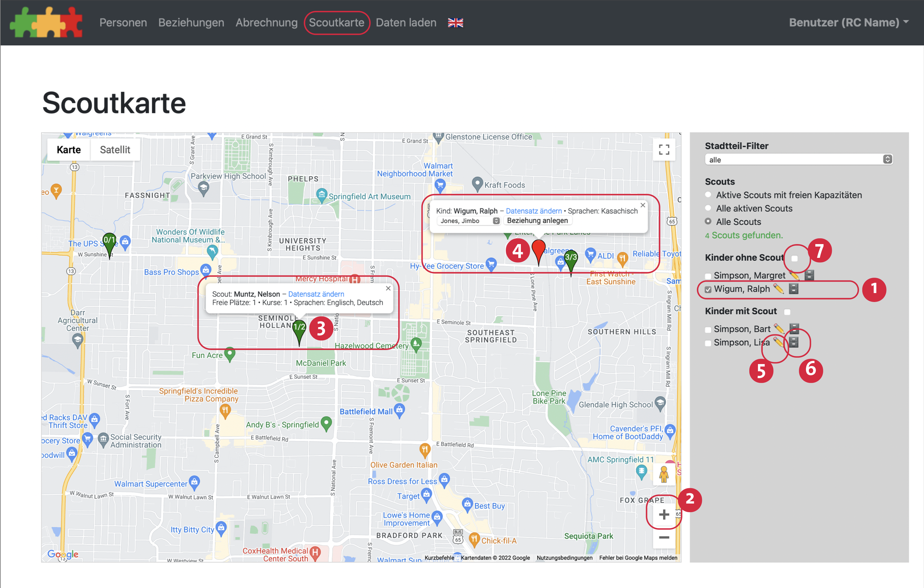The width and height of the screenshot is (924, 588).
Task: Enter fullscreen map view
Action: pyautogui.click(x=664, y=150)
